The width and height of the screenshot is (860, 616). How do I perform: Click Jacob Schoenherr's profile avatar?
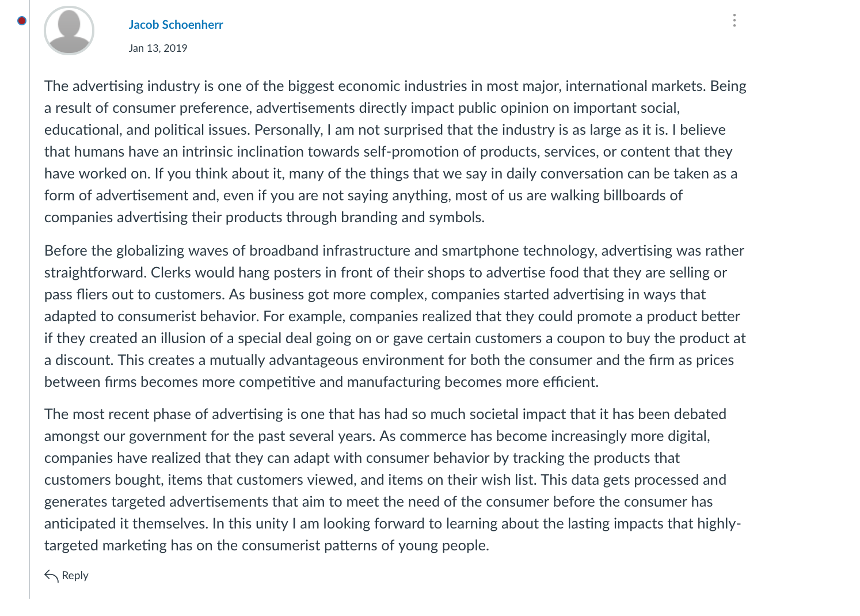(69, 31)
